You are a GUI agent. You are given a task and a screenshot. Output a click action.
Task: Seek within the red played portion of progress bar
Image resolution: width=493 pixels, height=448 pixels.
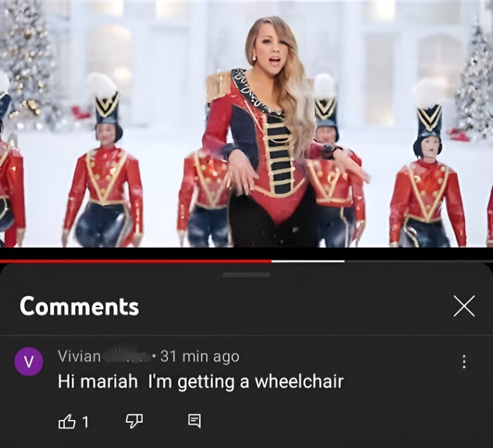point(135,261)
